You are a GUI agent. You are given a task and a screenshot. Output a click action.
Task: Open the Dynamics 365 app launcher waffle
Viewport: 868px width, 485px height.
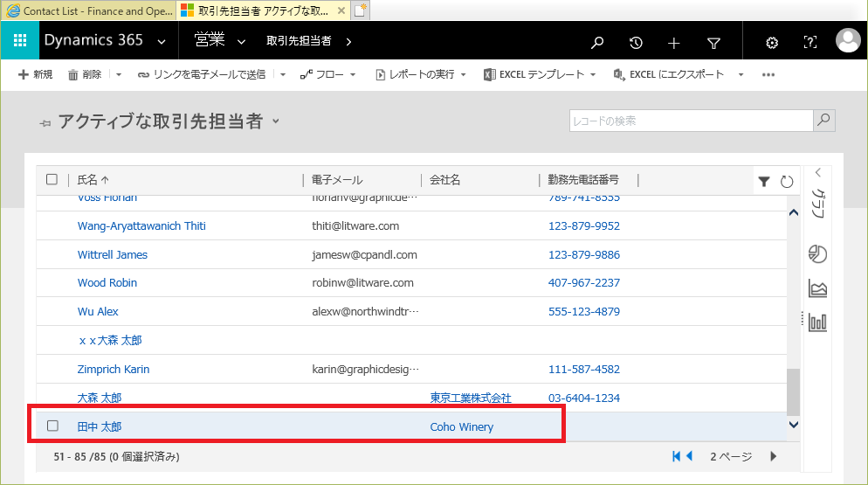click(20, 41)
